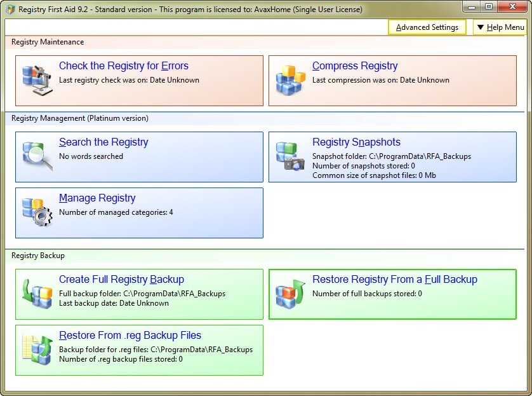Viewport: 532px width, 396px height.
Task: Open the Compress Registry link
Action: click(355, 65)
